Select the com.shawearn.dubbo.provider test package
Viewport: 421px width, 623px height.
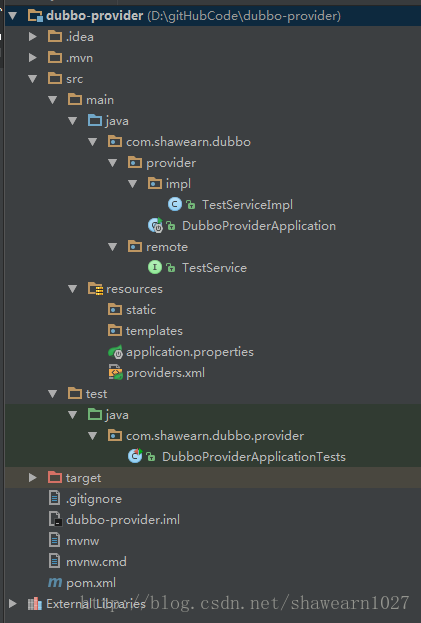tap(215, 436)
